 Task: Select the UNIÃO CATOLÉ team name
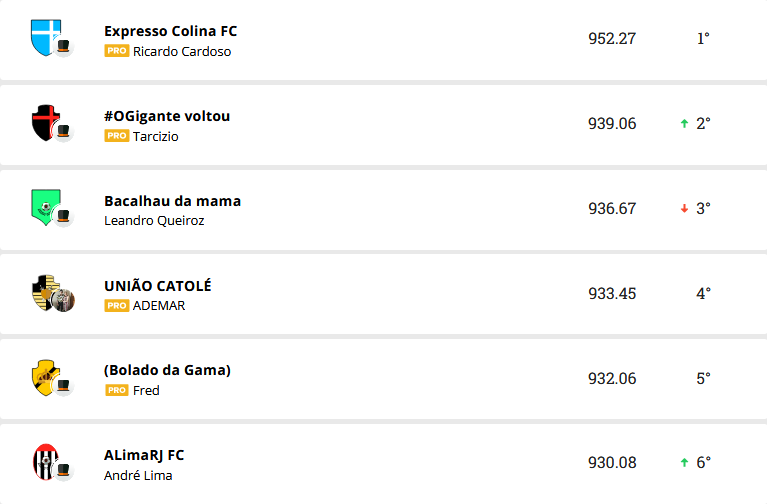point(157,286)
